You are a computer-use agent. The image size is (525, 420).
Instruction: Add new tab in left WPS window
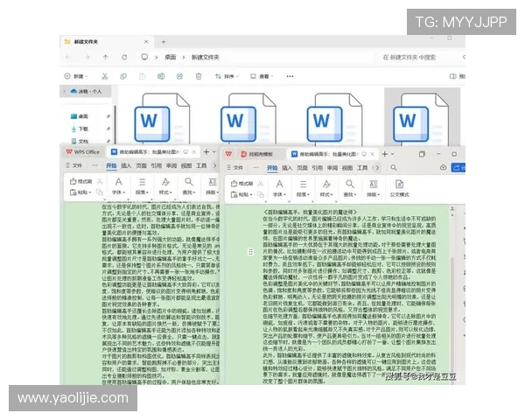tap(206, 151)
